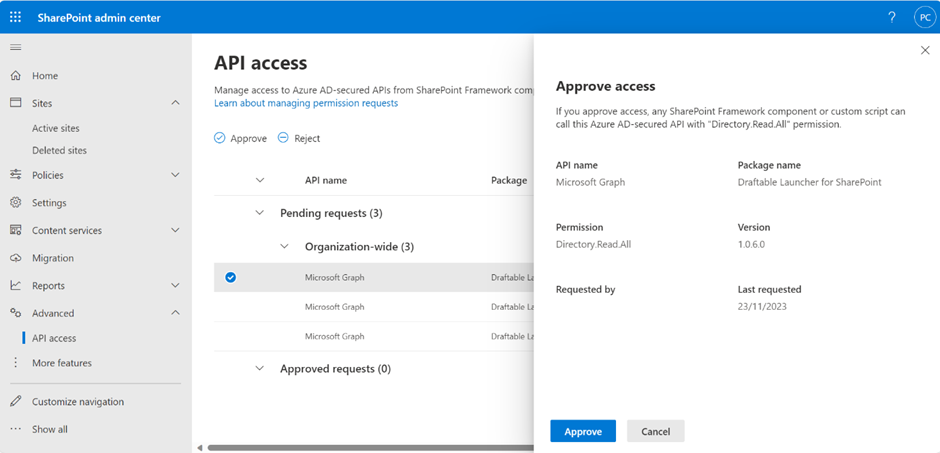The image size is (940, 453).
Task: Open the app launcher waffle icon
Action: click(x=16, y=17)
